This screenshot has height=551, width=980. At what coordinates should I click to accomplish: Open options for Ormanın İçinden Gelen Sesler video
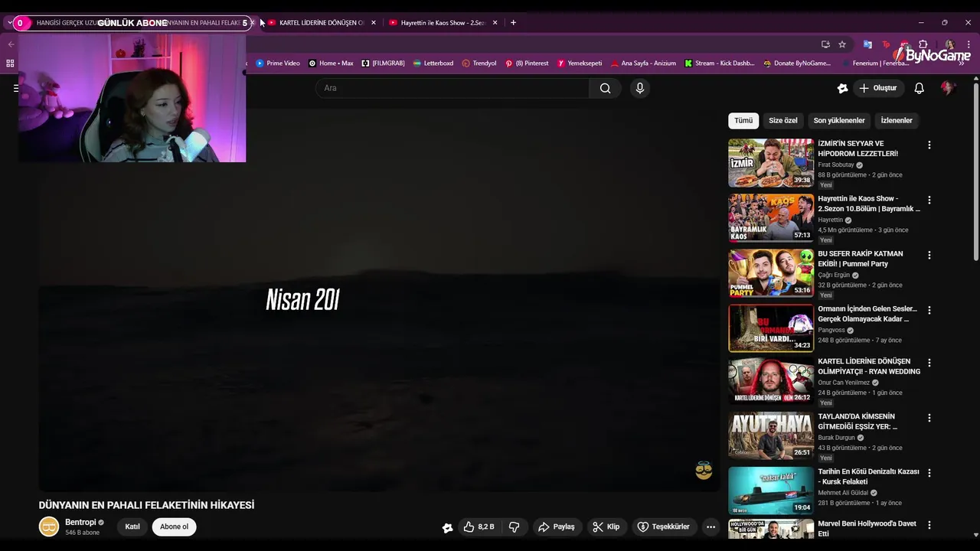click(x=929, y=310)
